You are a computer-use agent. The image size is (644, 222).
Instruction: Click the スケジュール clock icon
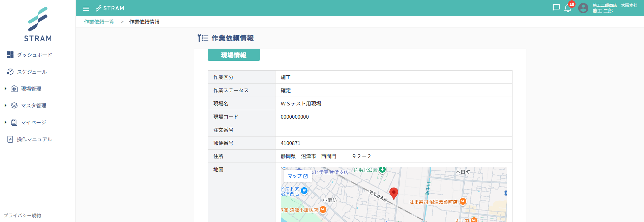[x=10, y=72]
